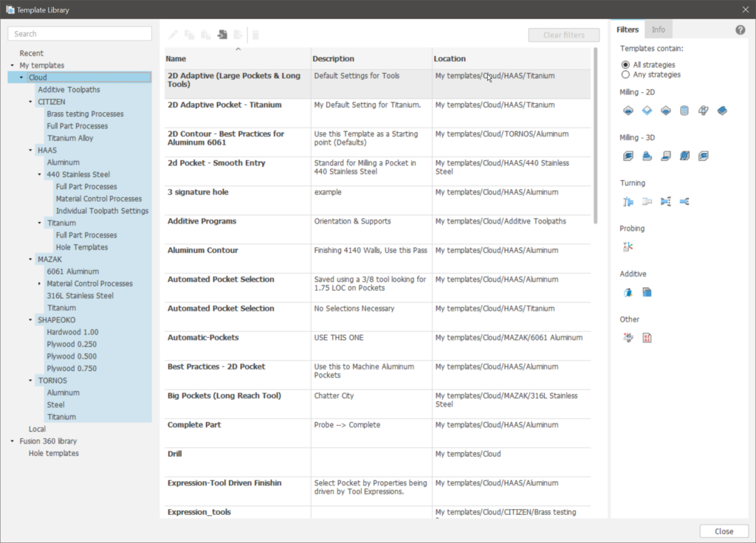Select the Probing strategy filter icon
The image size is (756, 543).
click(x=628, y=246)
